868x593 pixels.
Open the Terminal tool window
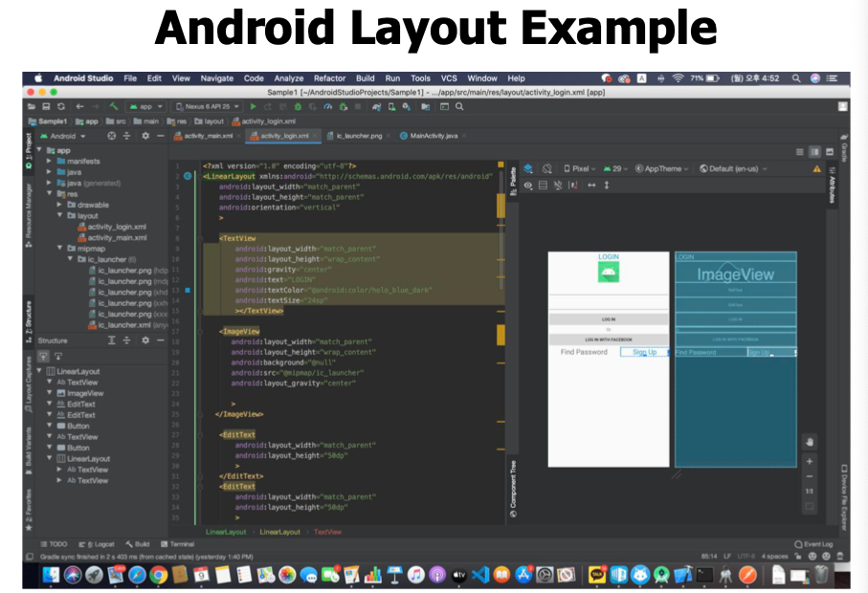(177, 544)
